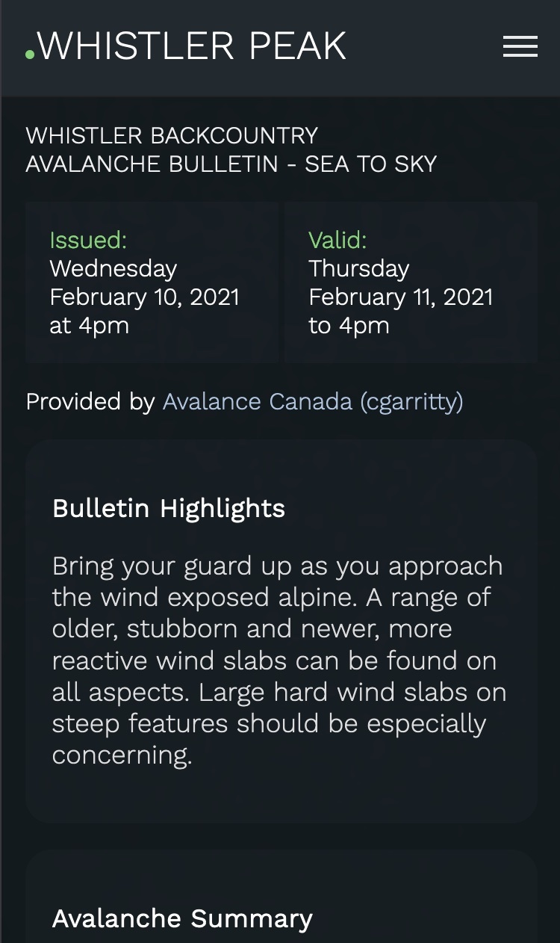The image size is (560, 943).
Task: Open the hamburger navigation menu
Action: click(520, 46)
